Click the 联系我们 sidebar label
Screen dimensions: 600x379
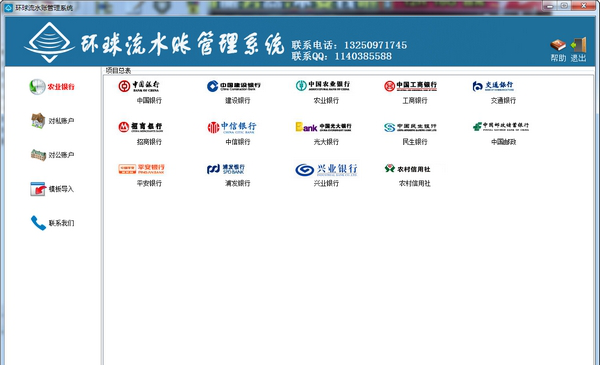point(61,223)
